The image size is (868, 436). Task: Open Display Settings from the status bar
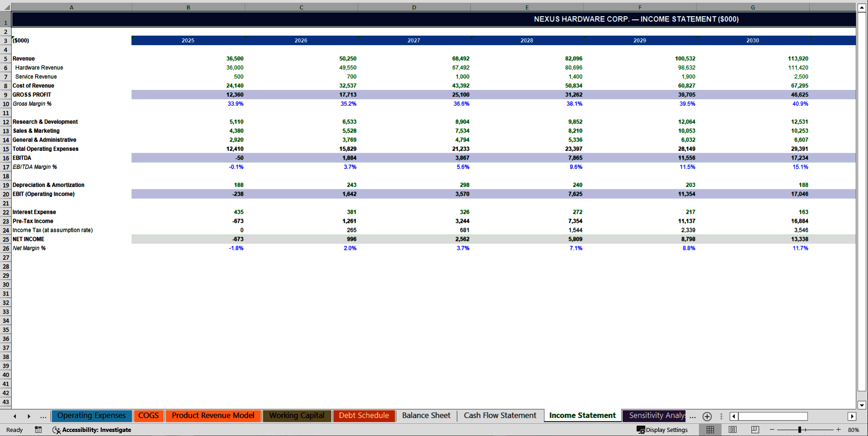pyautogui.click(x=663, y=430)
